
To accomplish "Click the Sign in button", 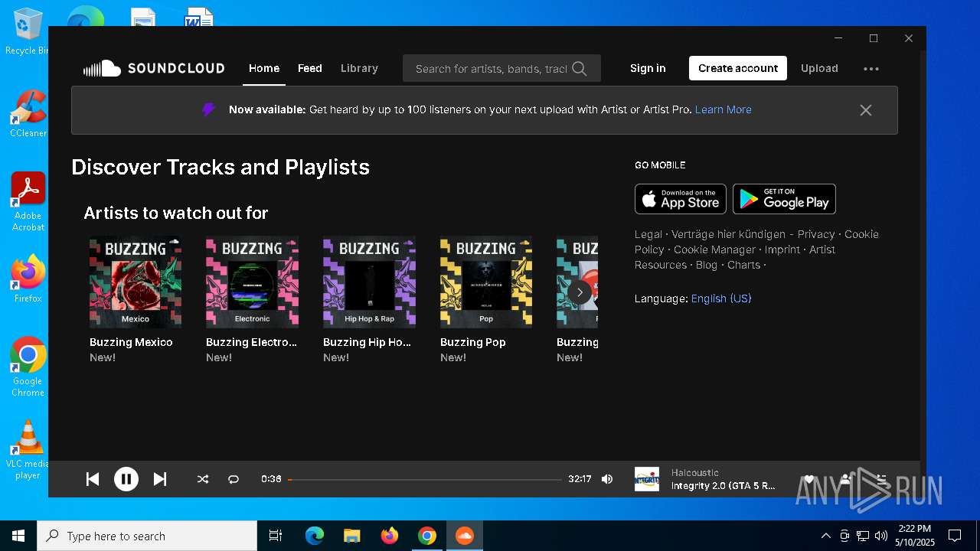I will (x=648, y=68).
